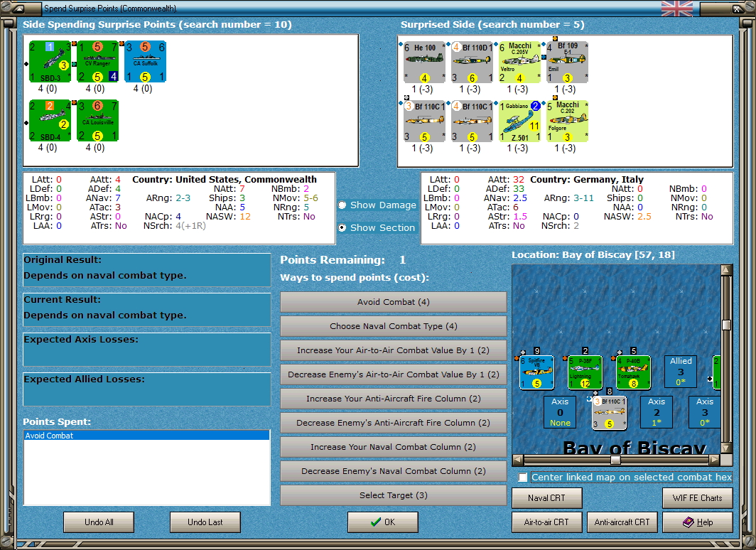Screen dimensions: 756x550
Task: Click map horizontal scrollbar right arrow
Action: point(715,460)
